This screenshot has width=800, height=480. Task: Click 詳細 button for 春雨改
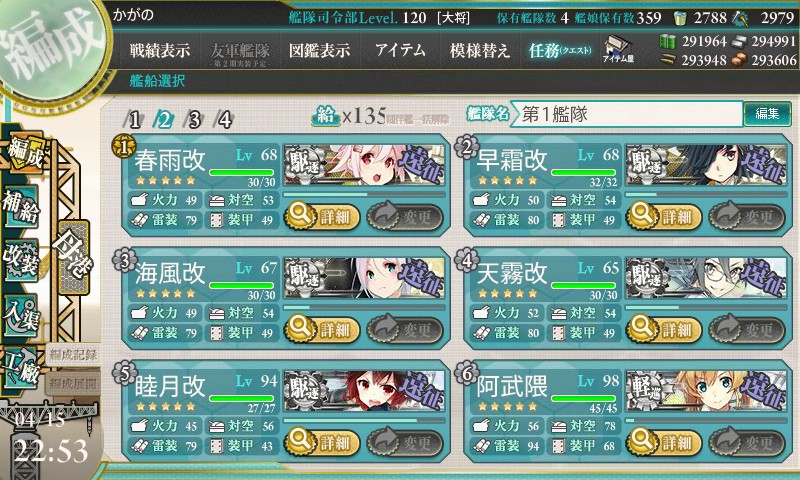pyautogui.click(x=322, y=217)
